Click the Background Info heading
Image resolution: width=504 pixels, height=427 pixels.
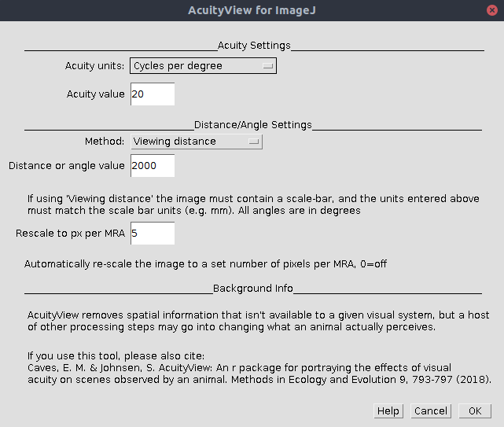(x=253, y=288)
